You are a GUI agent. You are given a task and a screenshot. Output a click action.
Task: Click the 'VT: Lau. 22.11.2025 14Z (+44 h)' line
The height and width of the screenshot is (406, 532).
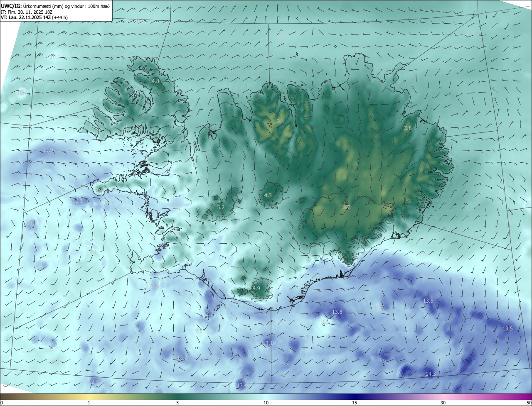tap(34, 17)
